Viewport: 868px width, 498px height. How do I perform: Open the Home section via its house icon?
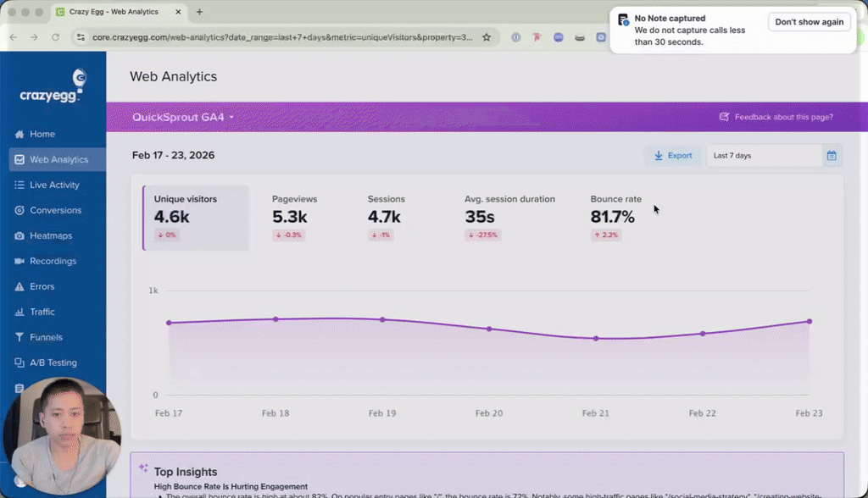(x=19, y=134)
